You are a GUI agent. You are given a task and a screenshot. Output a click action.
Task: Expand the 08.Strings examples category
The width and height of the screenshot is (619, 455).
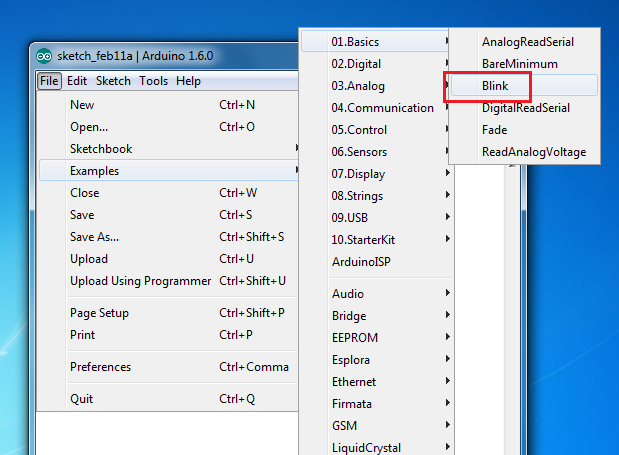[376, 196]
